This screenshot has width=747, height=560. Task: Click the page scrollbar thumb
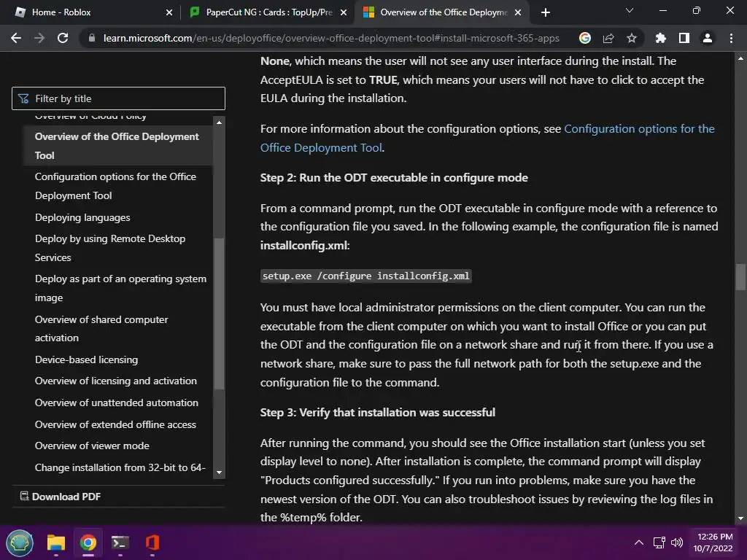point(740,276)
